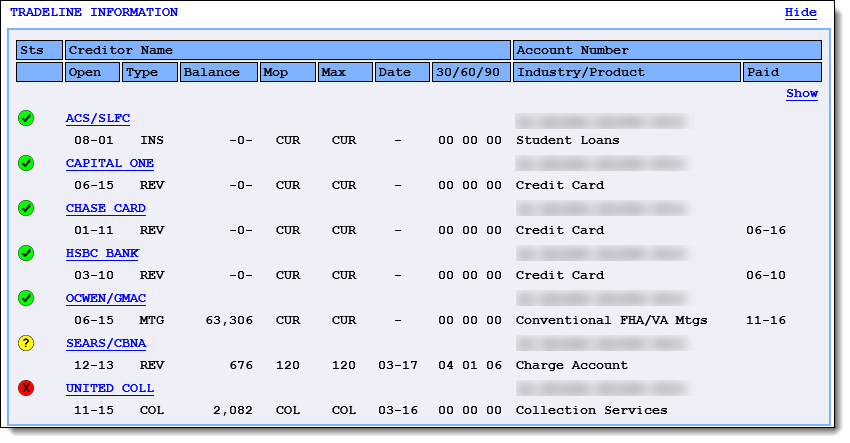The height and width of the screenshot is (443, 850).
Task: Click the yellow question status icon for SEARS/CBNA
Action: pos(26,343)
